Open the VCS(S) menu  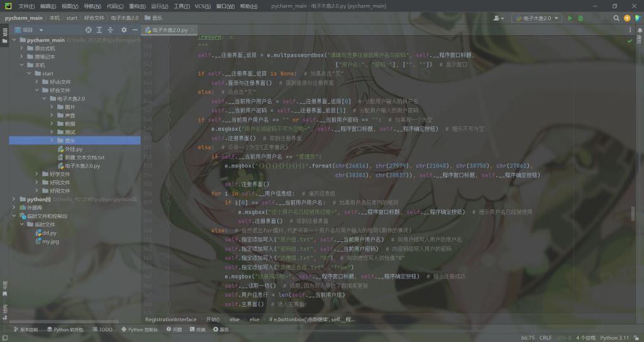tap(203, 6)
